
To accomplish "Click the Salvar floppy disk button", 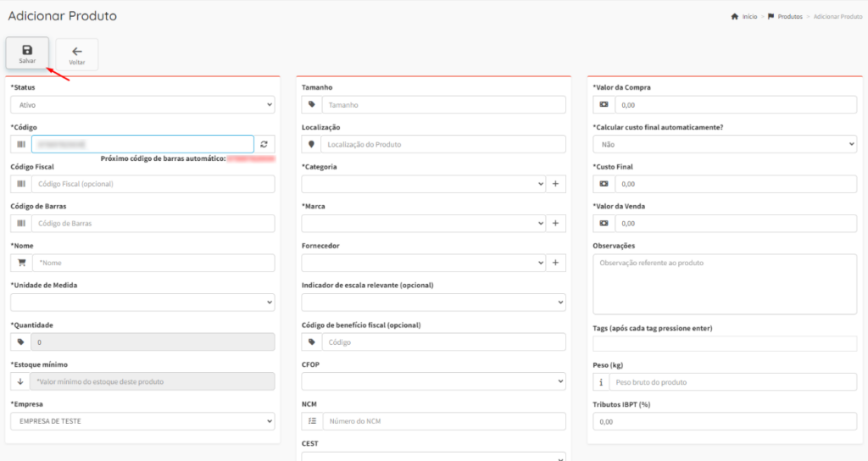I will [27, 53].
